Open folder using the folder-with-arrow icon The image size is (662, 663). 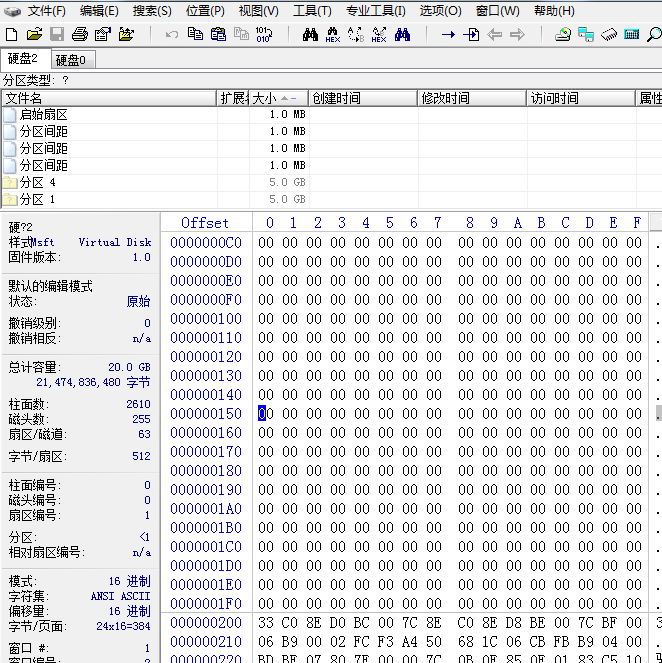(x=126, y=34)
